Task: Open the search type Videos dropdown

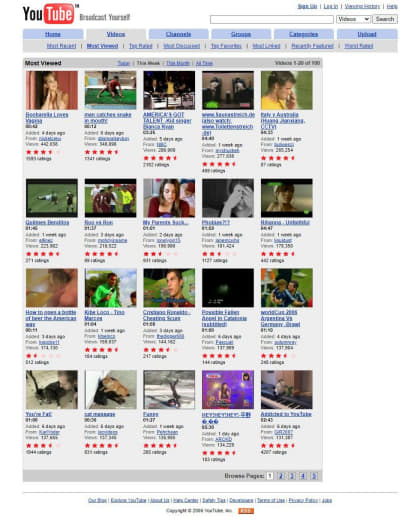Action: coord(353,19)
